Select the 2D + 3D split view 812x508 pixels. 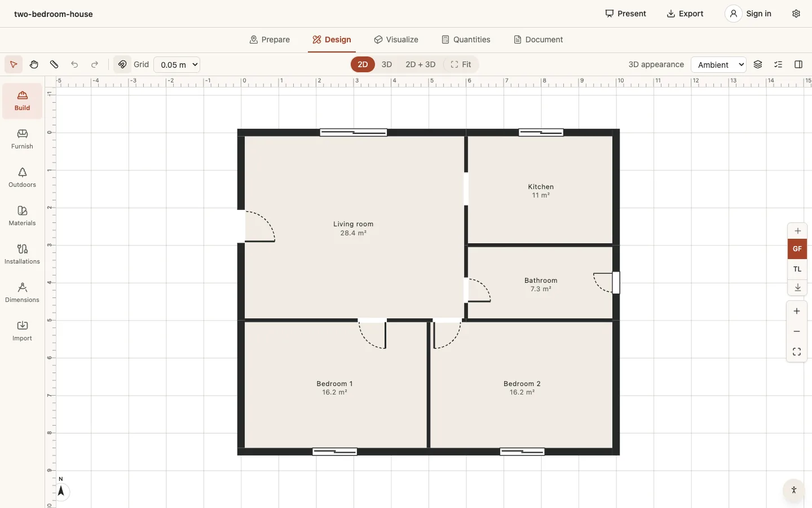[x=421, y=64]
